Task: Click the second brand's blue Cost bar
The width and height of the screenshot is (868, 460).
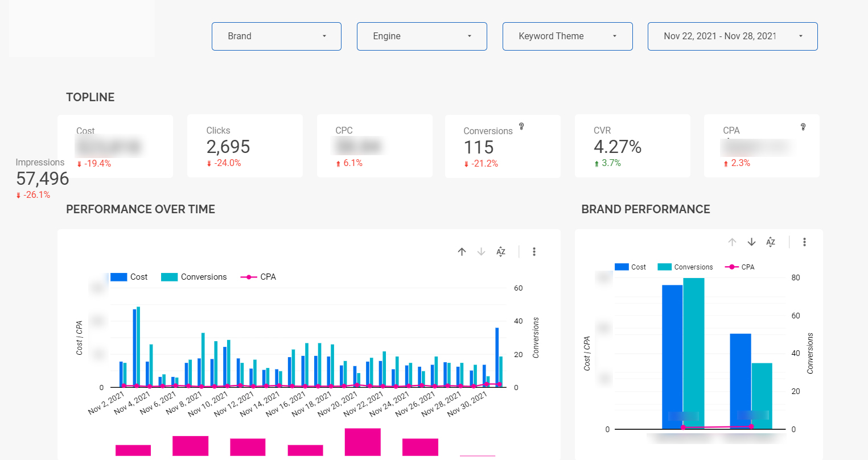Action: coord(741,381)
